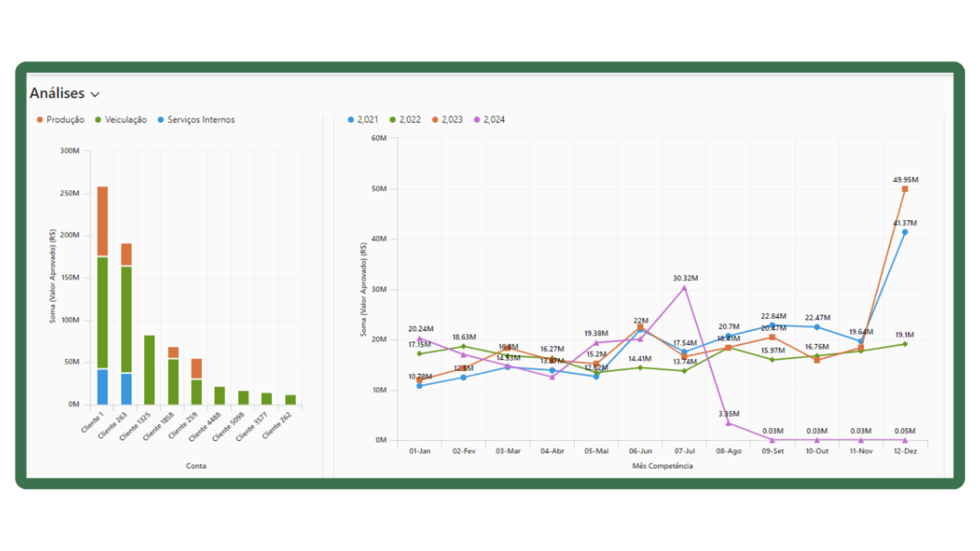
Task: Toggle 2,022 series legend
Action: click(405, 119)
